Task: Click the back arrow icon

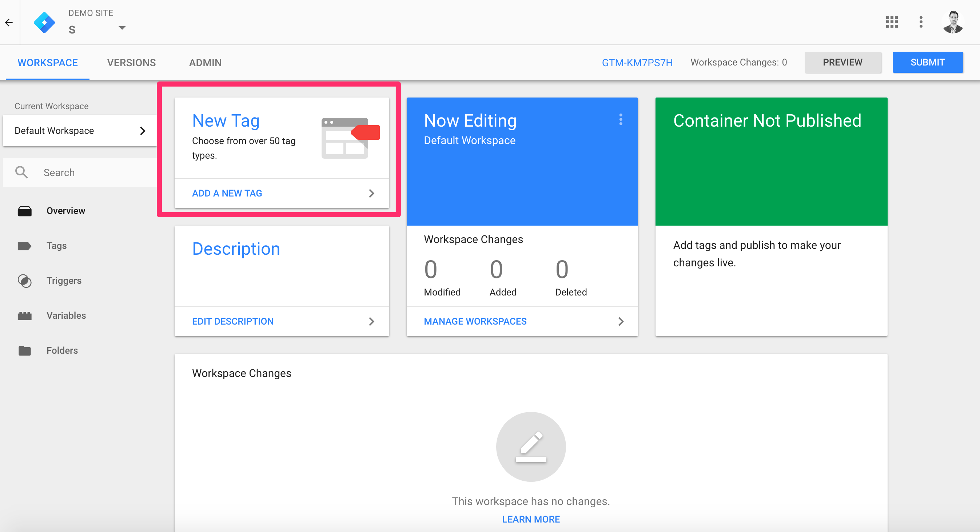Action: (9, 23)
